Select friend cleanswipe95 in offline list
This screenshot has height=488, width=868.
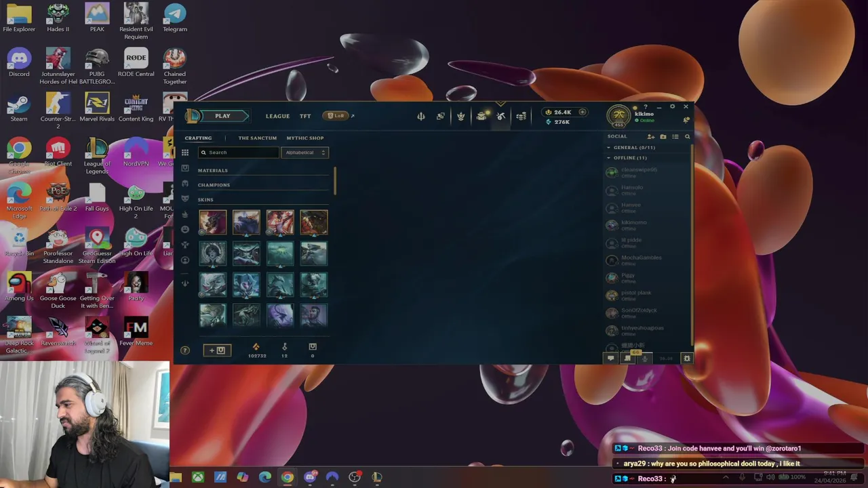tap(647, 173)
